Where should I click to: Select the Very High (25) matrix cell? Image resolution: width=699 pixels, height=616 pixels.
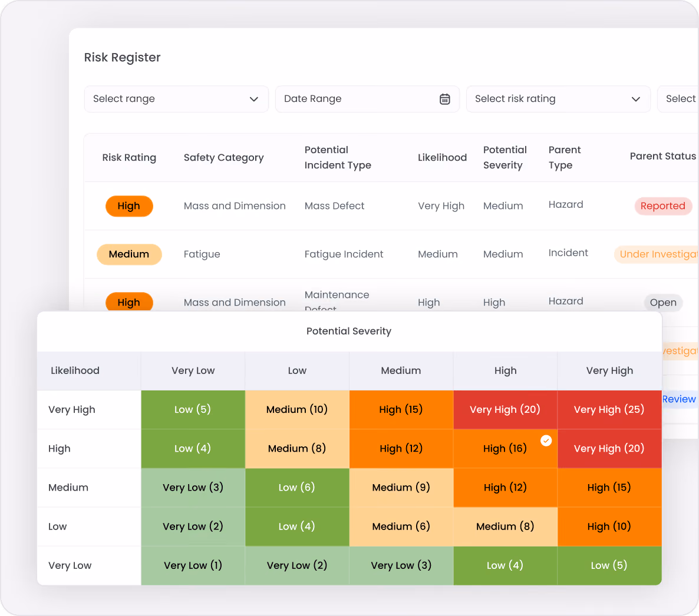point(609,410)
